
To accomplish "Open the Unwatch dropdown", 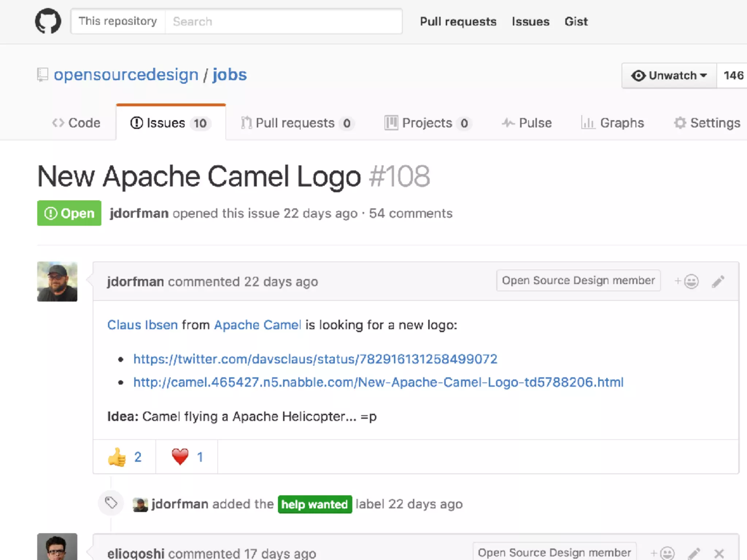I will [x=669, y=75].
